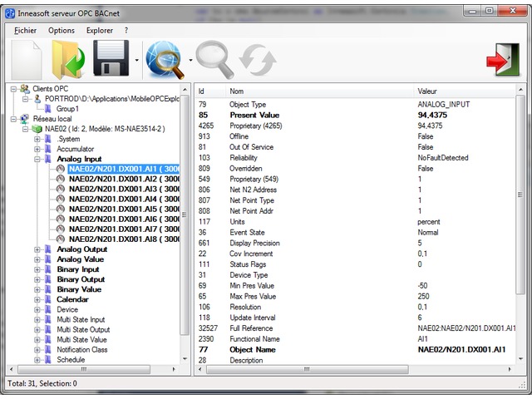Save using the floppy disk icon

coord(111,59)
